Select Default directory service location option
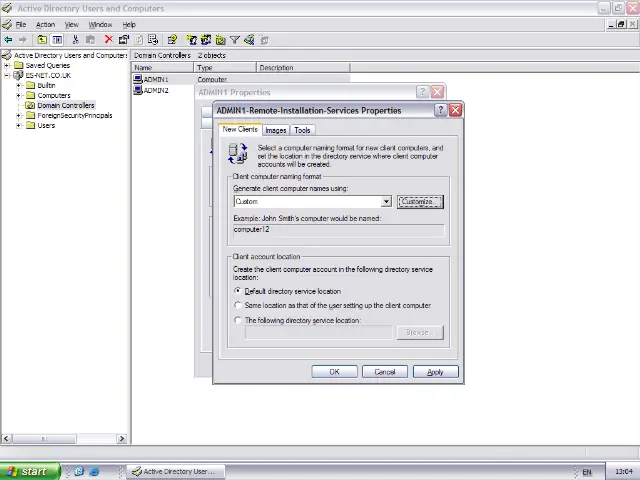 tap(238, 291)
